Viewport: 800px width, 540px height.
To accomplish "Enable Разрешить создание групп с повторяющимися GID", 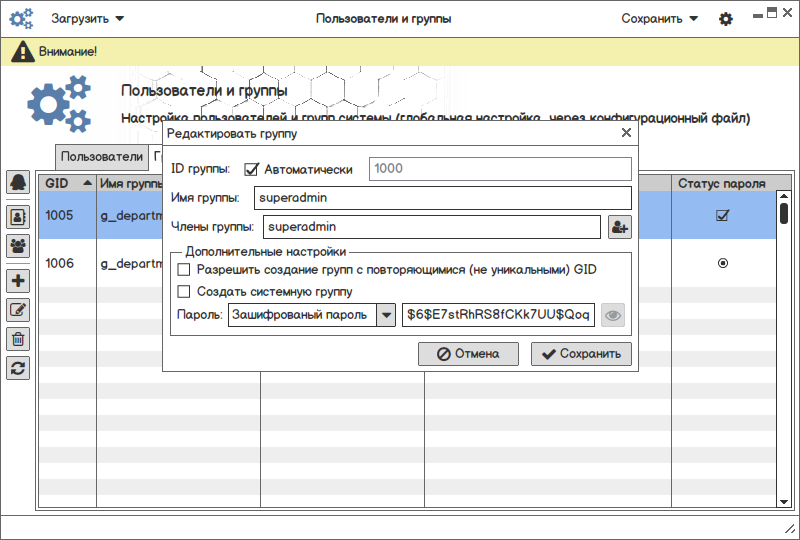I will click(x=184, y=270).
